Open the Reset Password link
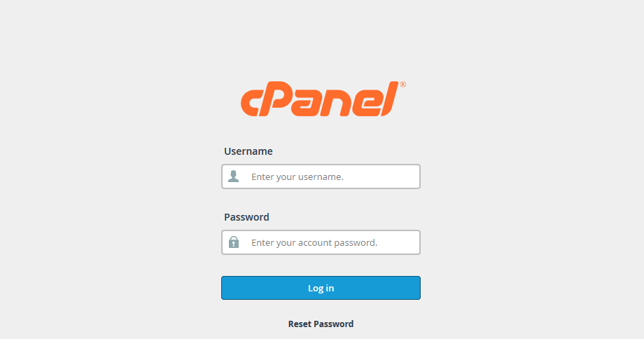This screenshot has width=644, height=339. tap(321, 324)
